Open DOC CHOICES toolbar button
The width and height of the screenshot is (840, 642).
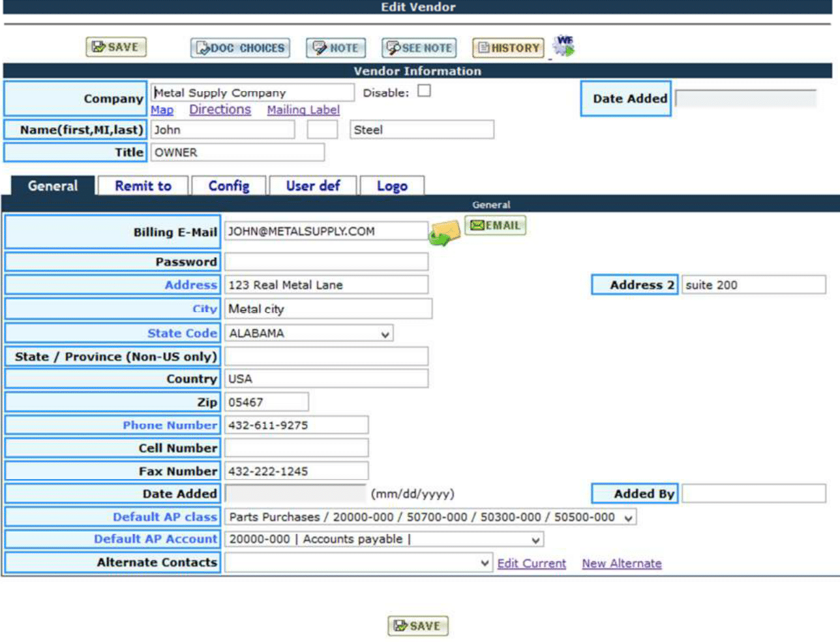point(240,48)
